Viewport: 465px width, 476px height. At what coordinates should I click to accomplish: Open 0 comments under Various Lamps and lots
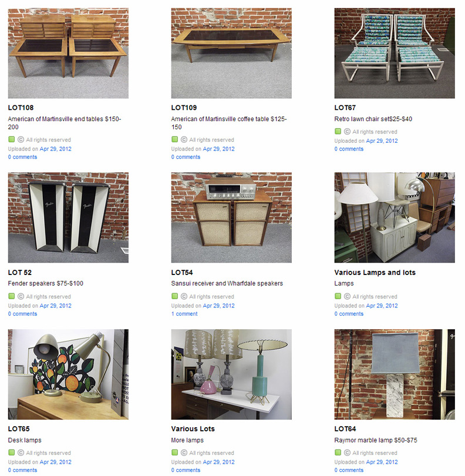pos(349,314)
